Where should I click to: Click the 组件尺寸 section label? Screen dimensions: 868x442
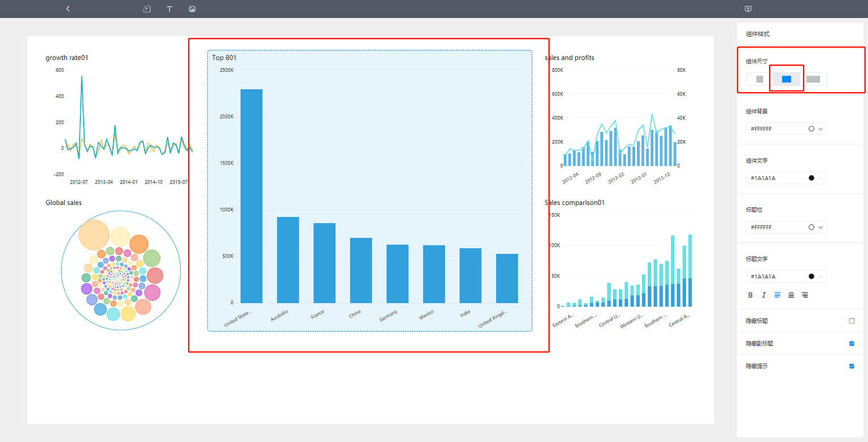(757, 61)
